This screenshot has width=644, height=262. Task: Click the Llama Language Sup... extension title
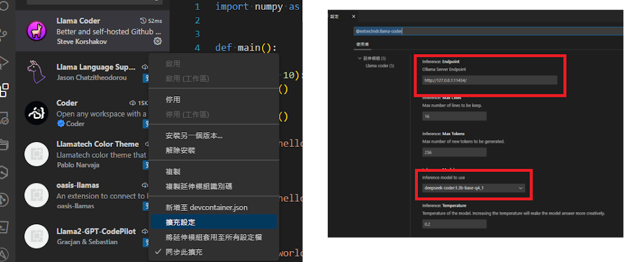(x=96, y=67)
